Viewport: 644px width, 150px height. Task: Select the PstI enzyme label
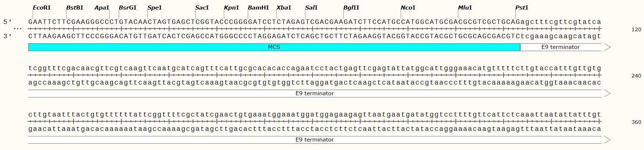tap(522, 8)
